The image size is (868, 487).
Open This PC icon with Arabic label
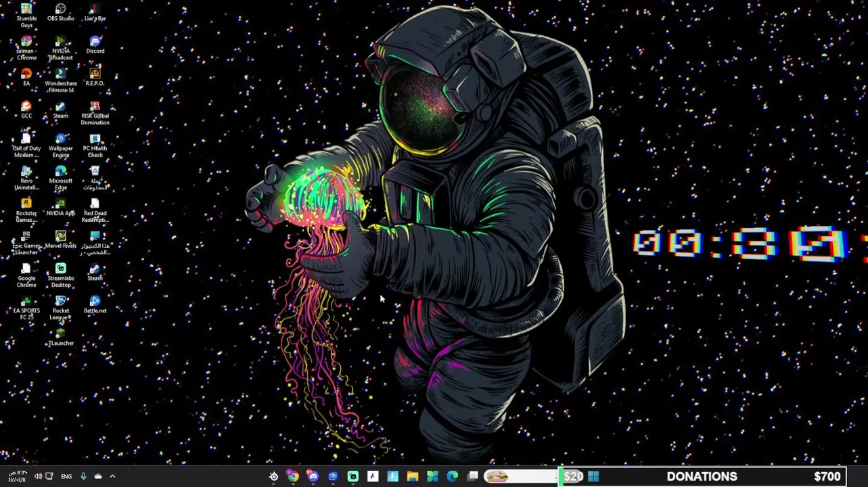(x=95, y=243)
